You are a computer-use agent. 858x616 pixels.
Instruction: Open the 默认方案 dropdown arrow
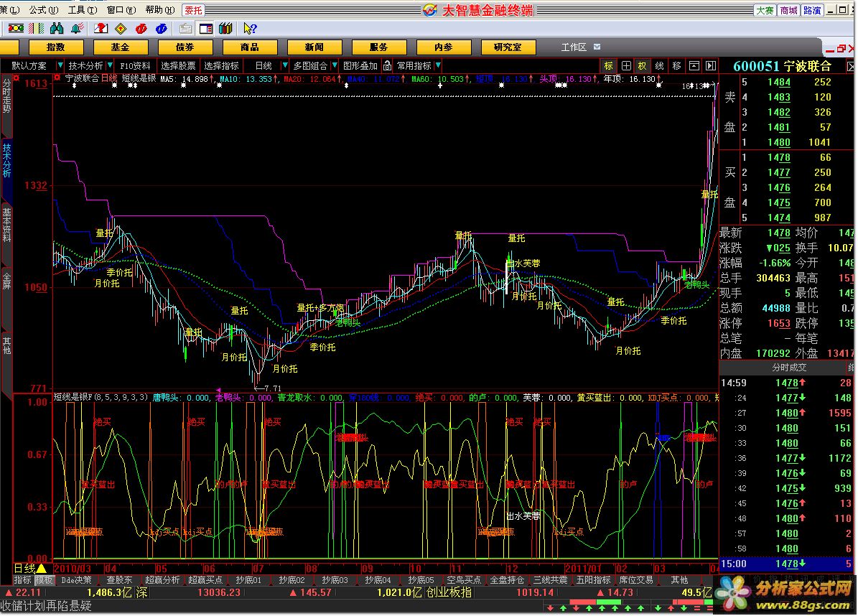[x=60, y=65]
